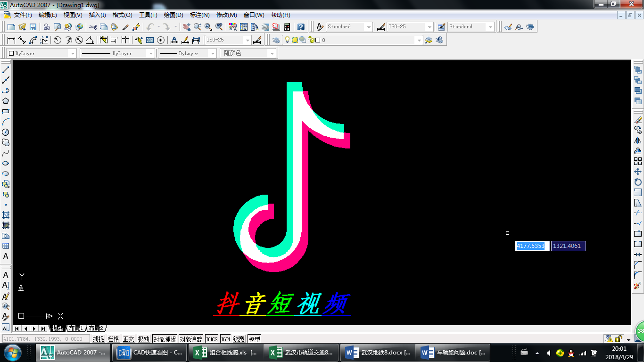Toggle DYN dynamic input button
Viewport: 644px width, 362px height.
226,339
